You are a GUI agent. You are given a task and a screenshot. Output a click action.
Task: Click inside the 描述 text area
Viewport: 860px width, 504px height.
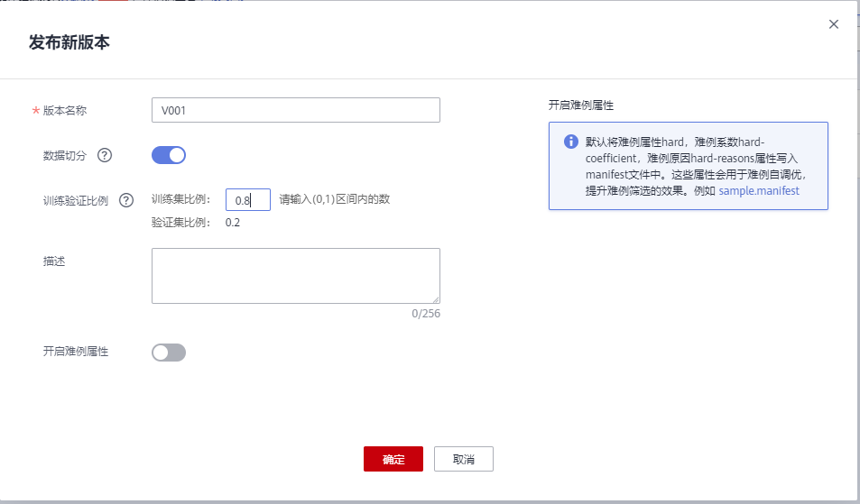pyautogui.click(x=296, y=276)
